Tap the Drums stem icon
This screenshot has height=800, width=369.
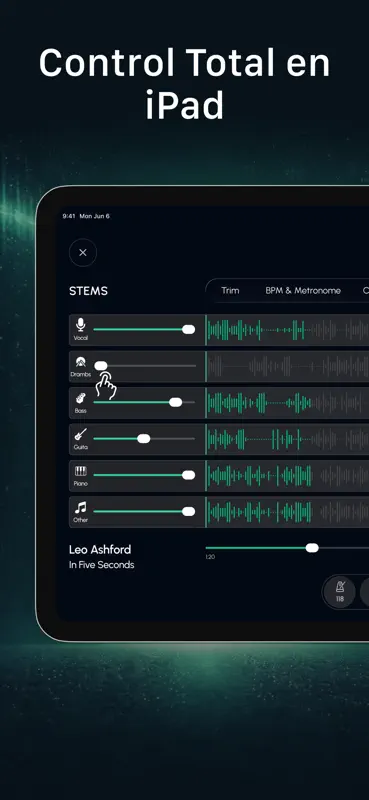pos(81,362)
